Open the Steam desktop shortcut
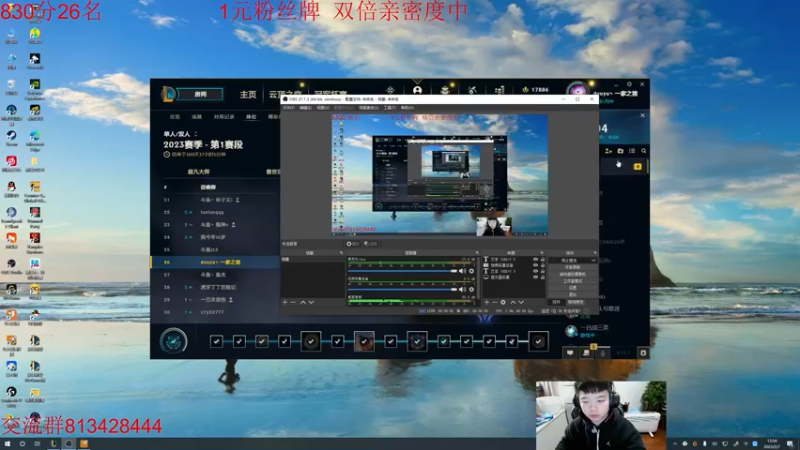 click(11, 138)
